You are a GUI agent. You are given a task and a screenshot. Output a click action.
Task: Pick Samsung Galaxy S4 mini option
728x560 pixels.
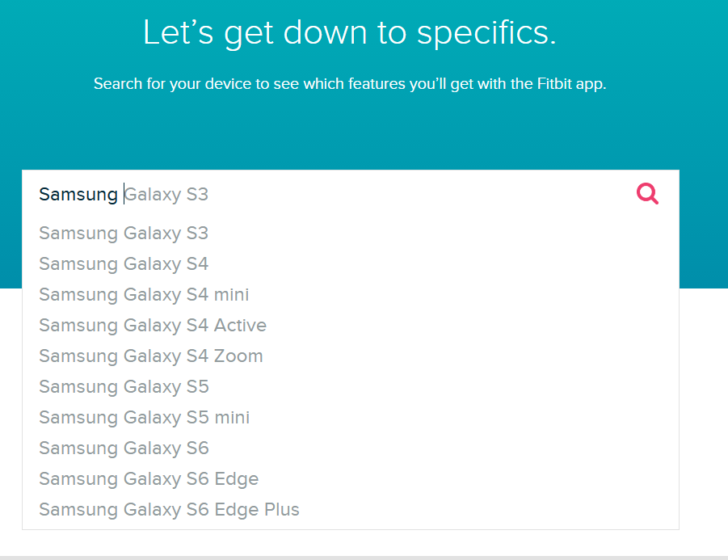pos(144,294)
